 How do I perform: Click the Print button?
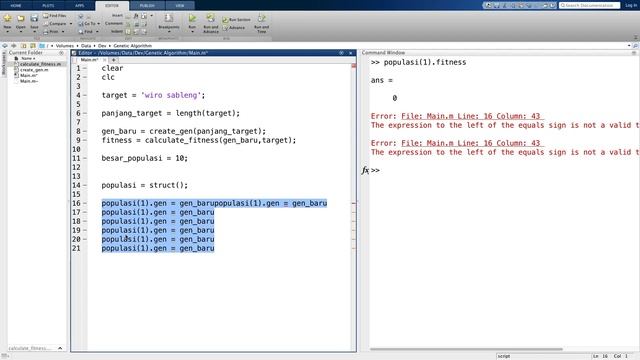pyautogui.click(x=51, y=31)
